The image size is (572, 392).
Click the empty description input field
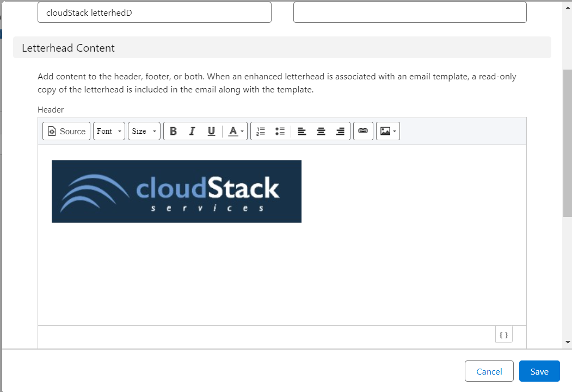pos(410,13)
